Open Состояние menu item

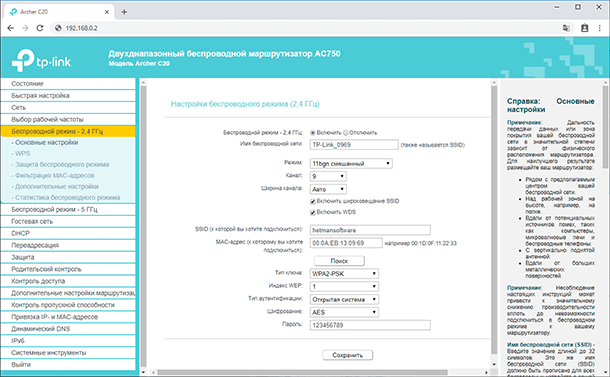[x=68, y=84]
